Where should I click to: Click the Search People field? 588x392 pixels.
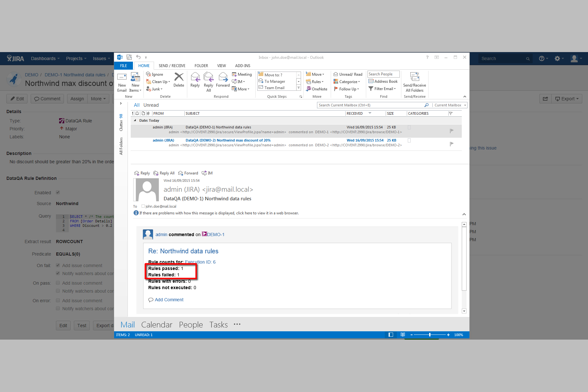[383, 74]
